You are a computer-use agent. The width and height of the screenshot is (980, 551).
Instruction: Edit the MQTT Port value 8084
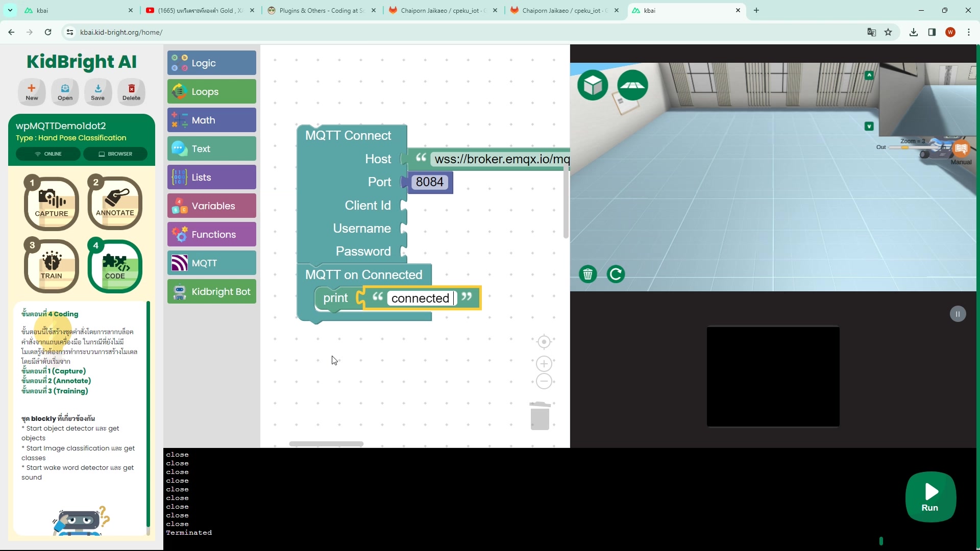[430, 182]
